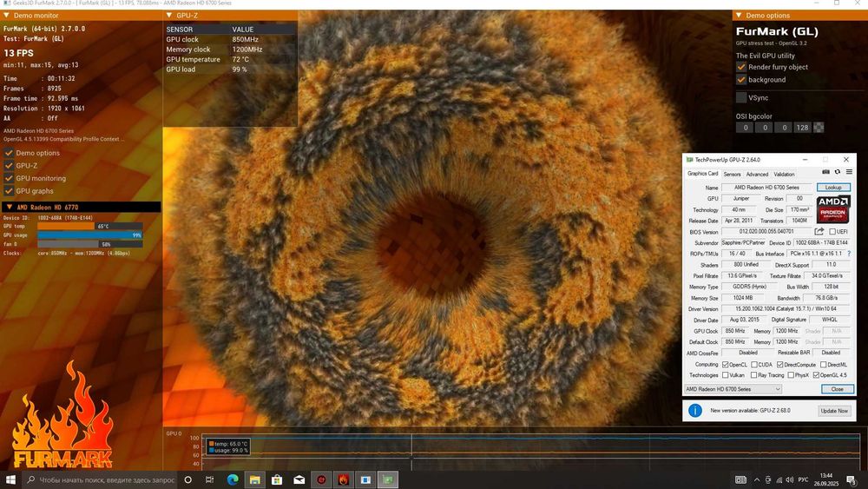Image resolution: width=868 pixels, height=489 pixels.
Task: Toggle the OpenCL checkbox
Action: 725,365
